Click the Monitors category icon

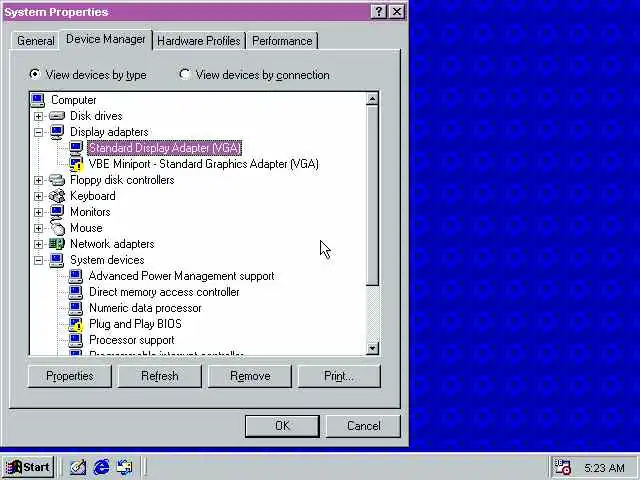[x=57, y=212]
